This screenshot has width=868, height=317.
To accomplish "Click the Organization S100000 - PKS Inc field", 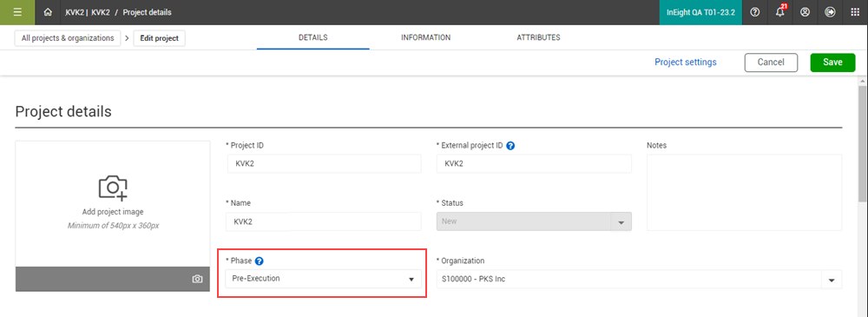I will 640,280.
